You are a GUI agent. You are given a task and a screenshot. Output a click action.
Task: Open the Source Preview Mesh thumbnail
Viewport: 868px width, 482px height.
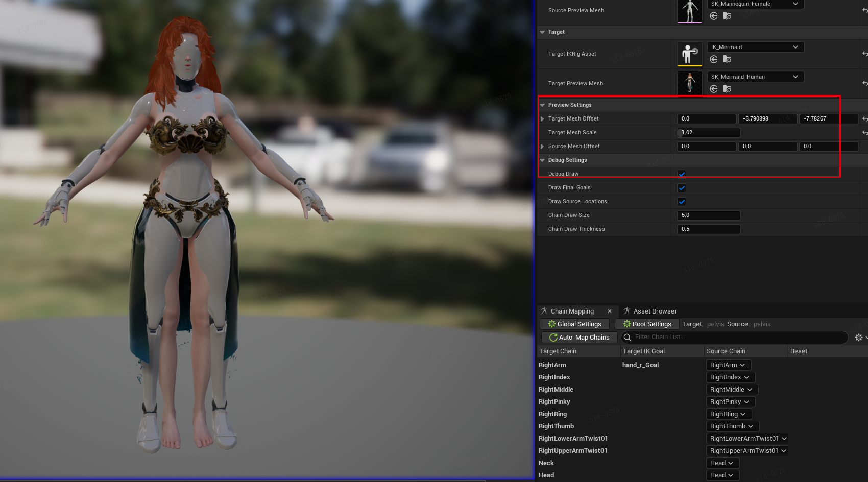[690, 11]
